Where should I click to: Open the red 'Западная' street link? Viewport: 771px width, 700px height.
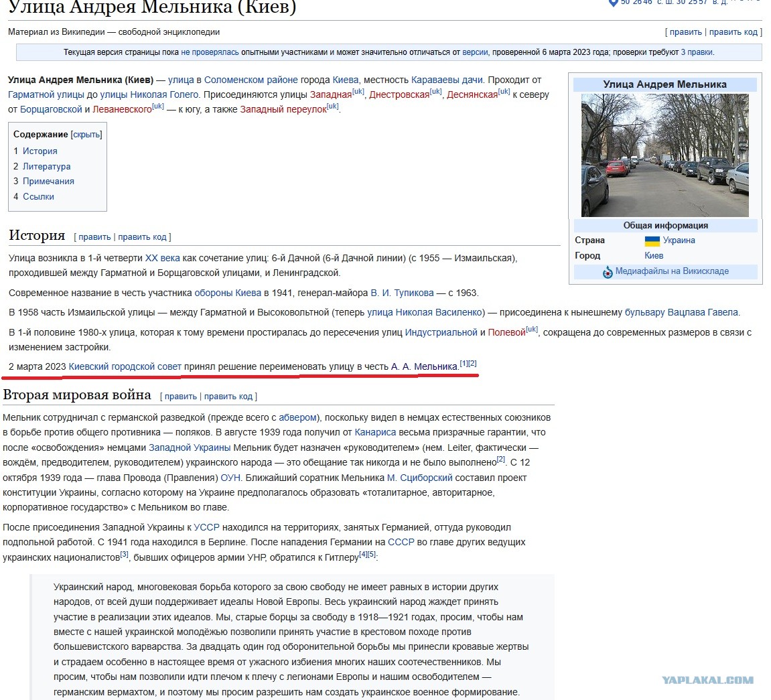click(x=330, y=95)
